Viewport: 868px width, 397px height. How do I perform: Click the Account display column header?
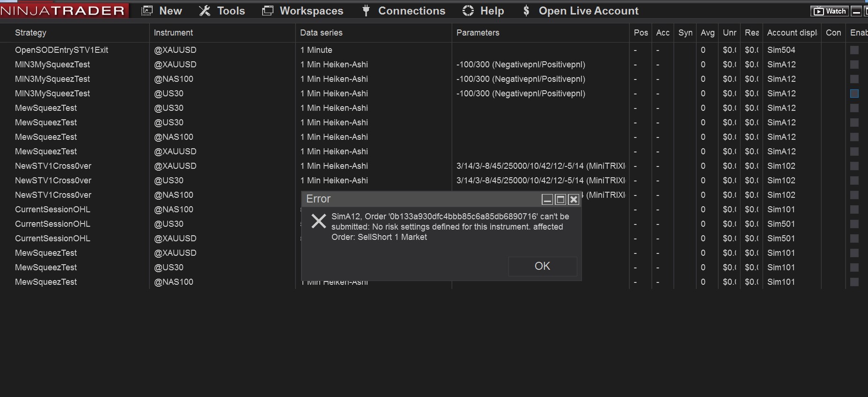click(792, 33)
